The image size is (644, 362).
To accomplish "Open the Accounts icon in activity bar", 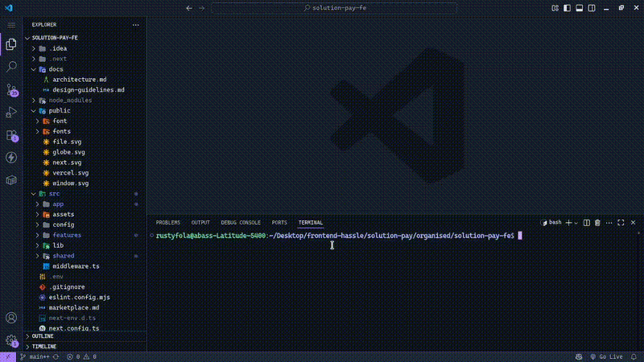I will click(11, 318).
